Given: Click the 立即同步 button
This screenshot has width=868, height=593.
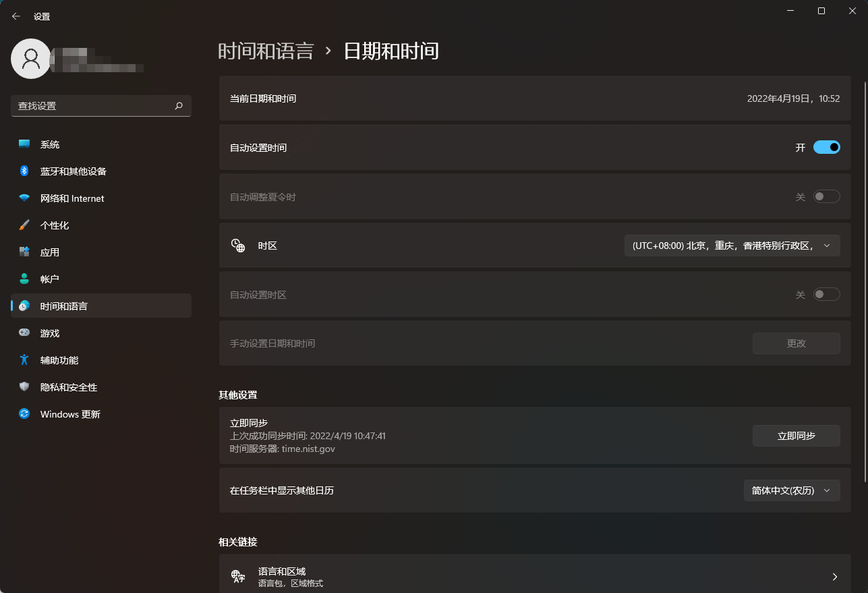Looking at the screenshot, I should 796,435.
